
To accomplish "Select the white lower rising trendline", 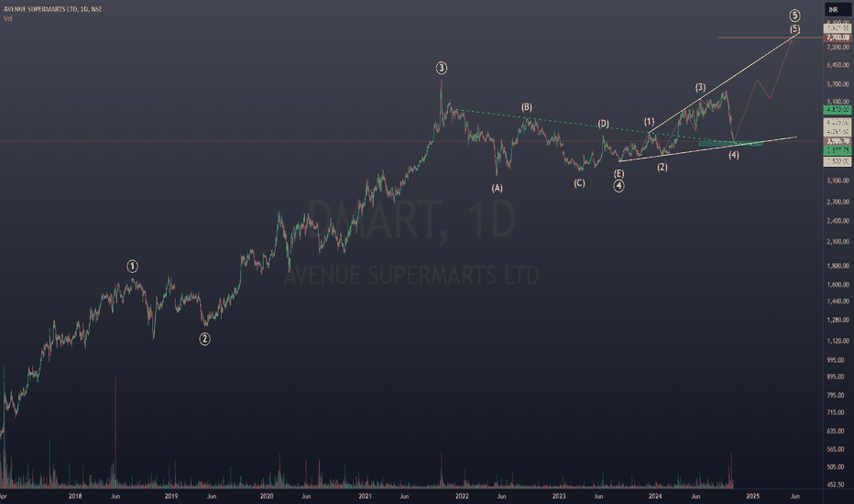I will tap(708, 148).
